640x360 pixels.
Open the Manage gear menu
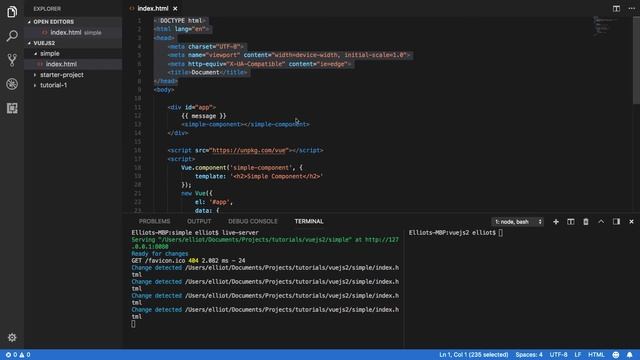click(12, 338)
